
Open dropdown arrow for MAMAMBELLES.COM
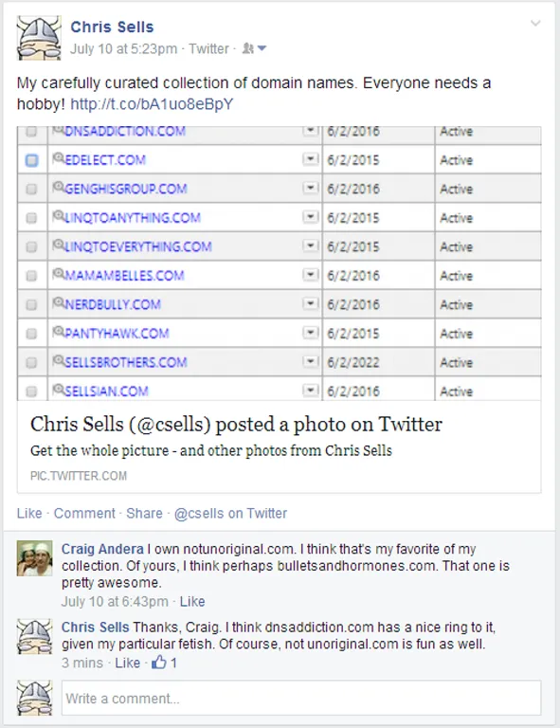[311, 275]
